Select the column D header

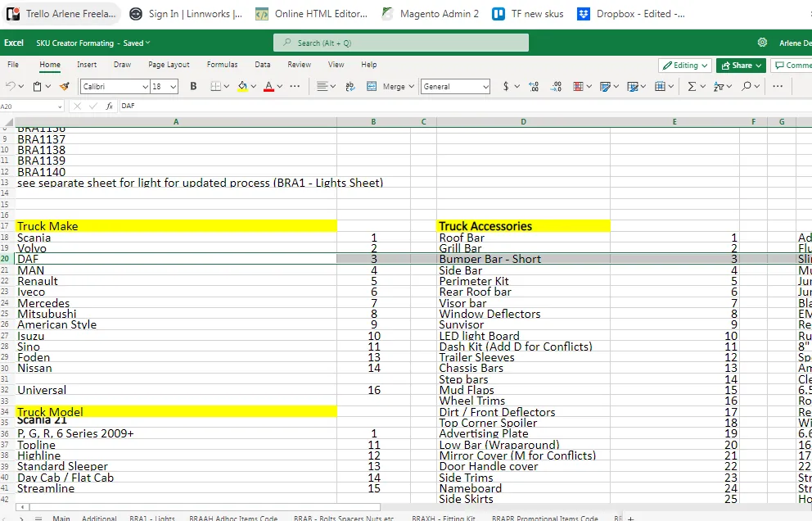524,122
